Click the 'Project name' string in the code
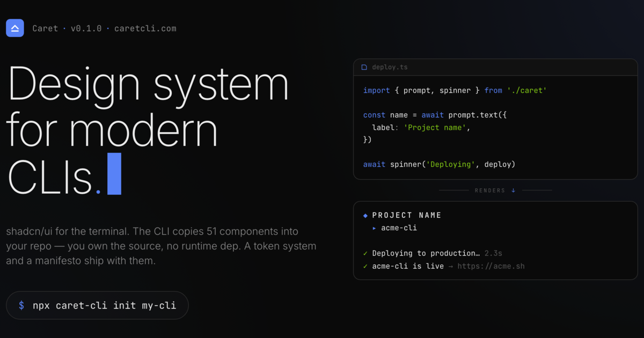644x338 pixels. click(x=437, y=128)
